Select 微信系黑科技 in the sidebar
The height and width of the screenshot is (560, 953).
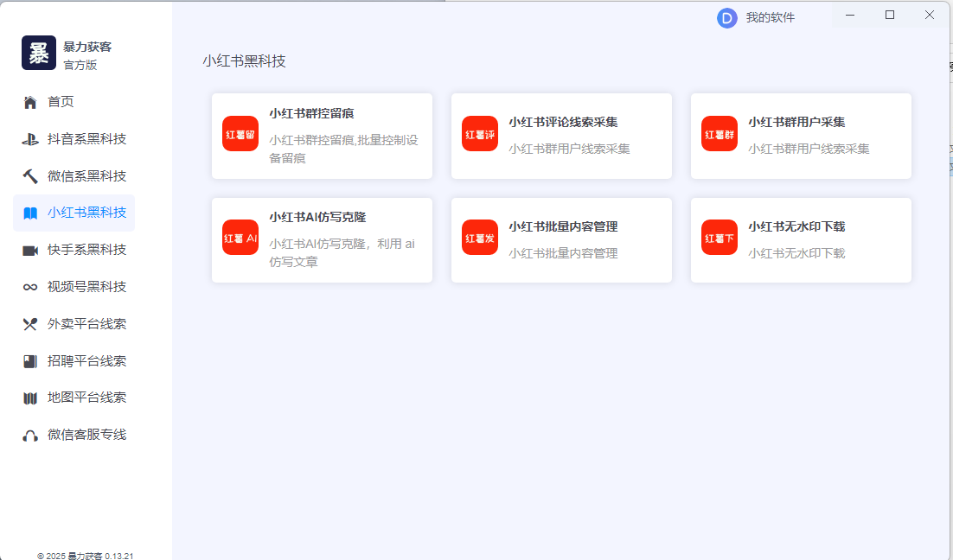(86, 176)
